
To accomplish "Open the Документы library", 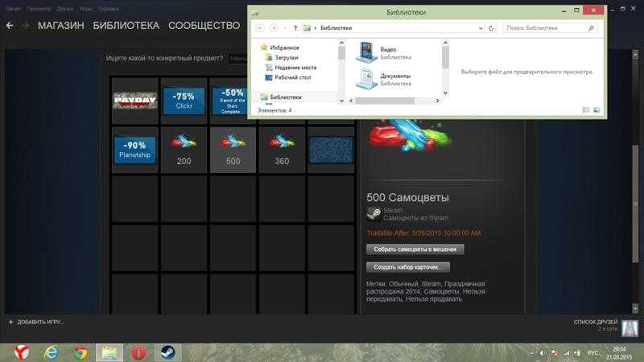I will coord(384,79).
